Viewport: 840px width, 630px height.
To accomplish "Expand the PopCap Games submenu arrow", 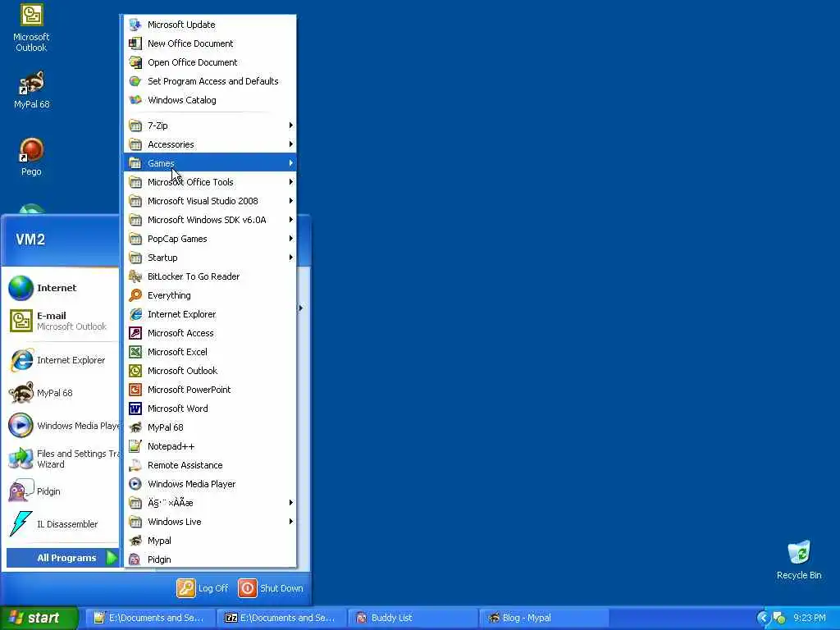I will pyautogui.click(x=291, y=239).
